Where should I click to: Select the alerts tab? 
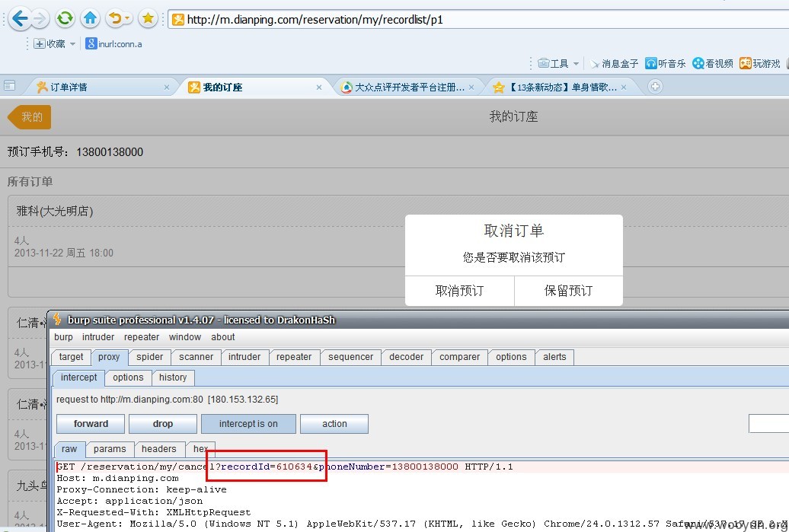tap(554, 357)
